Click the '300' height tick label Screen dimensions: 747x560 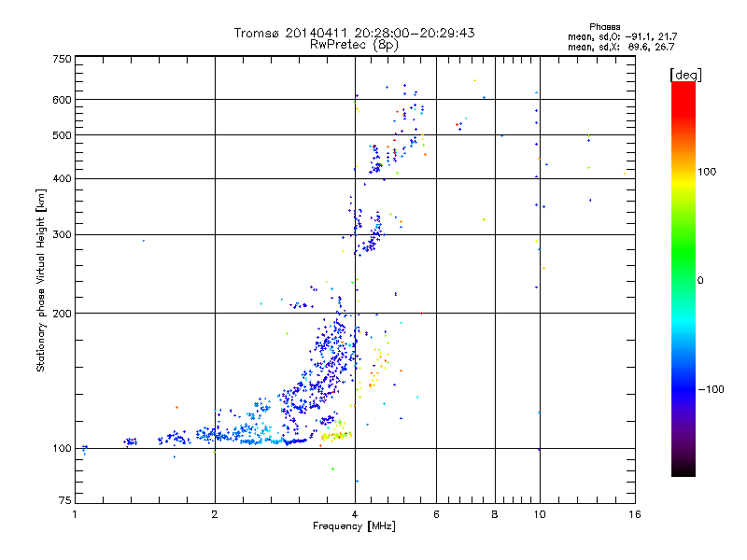(x=63, y=234)
